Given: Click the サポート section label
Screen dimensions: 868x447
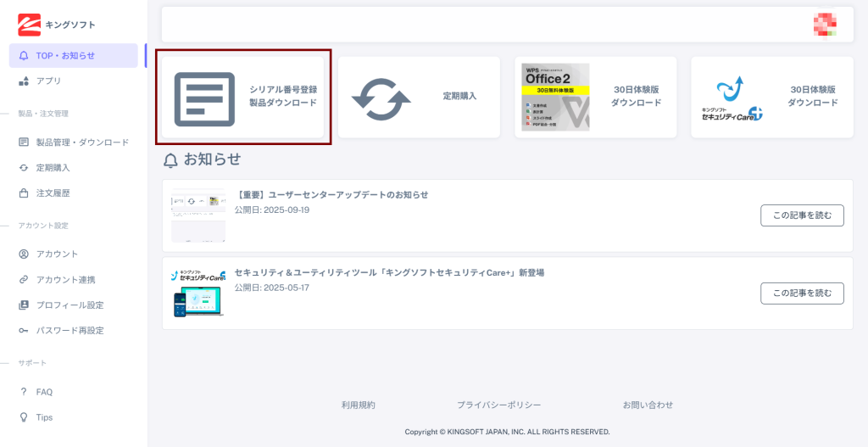Looking at the screenshot, I should click(32, 363).
